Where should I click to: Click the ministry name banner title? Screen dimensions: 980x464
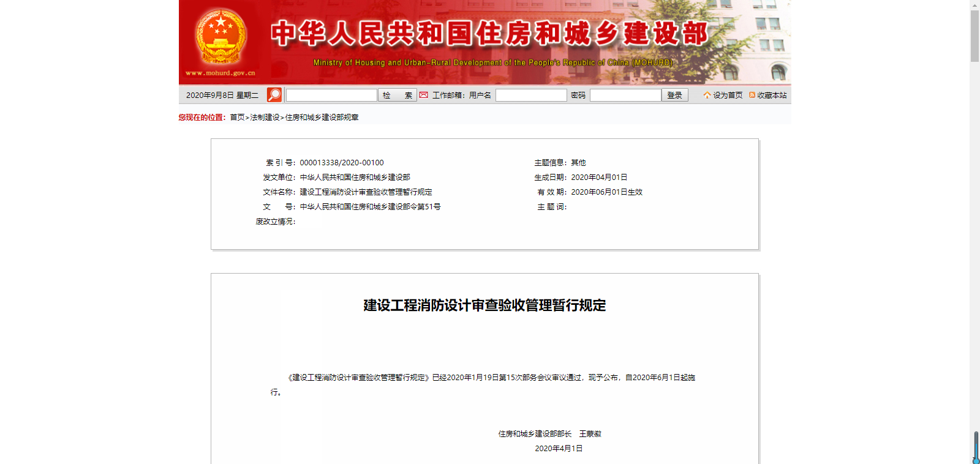(x=490, y=34)
